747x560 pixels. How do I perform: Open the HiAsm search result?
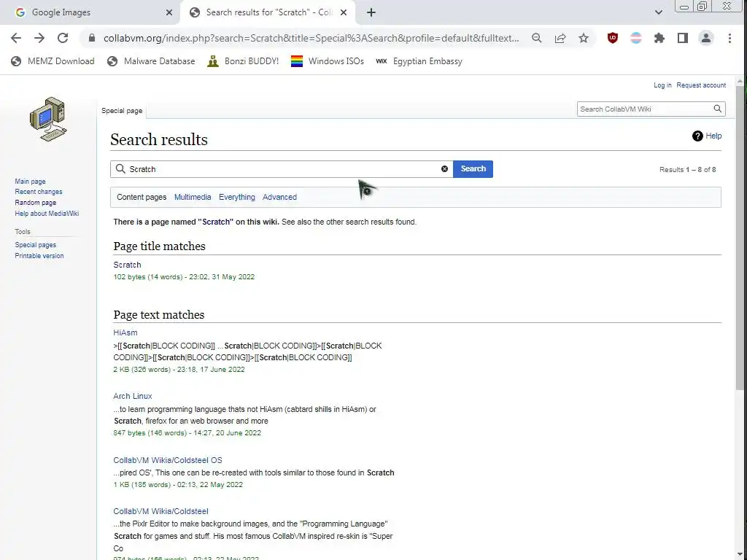coord(125,332)
